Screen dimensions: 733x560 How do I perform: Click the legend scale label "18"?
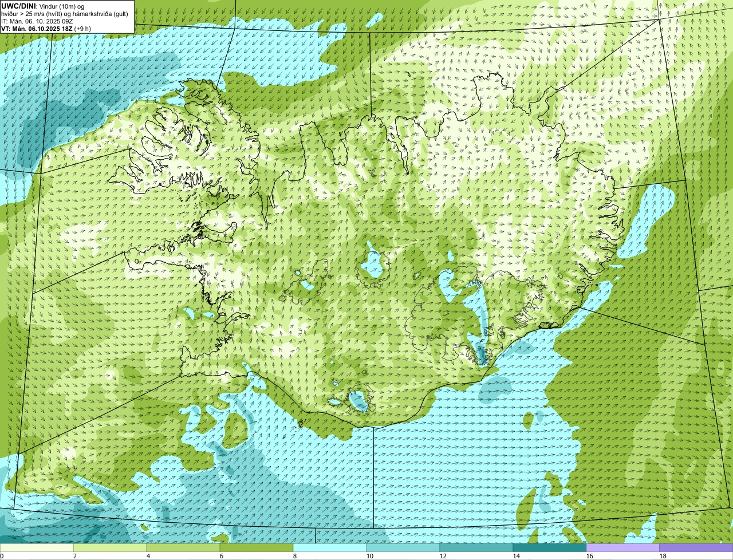coord(663,556)
